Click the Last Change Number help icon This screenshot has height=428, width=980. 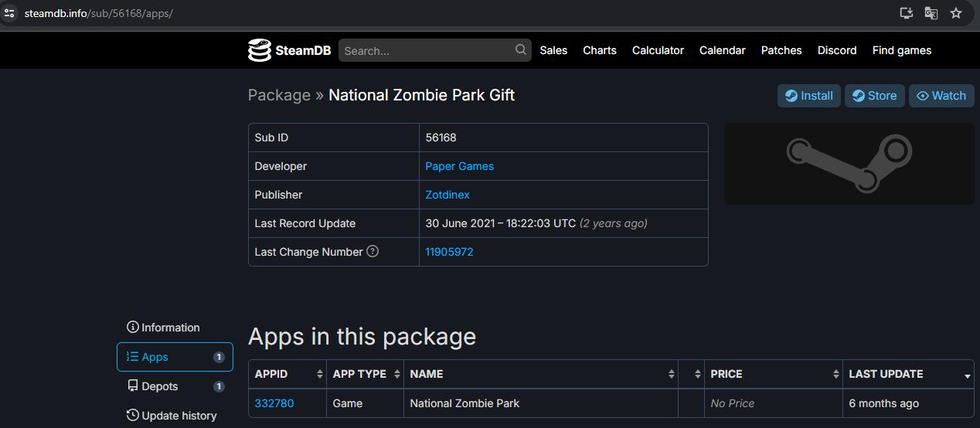373,251
